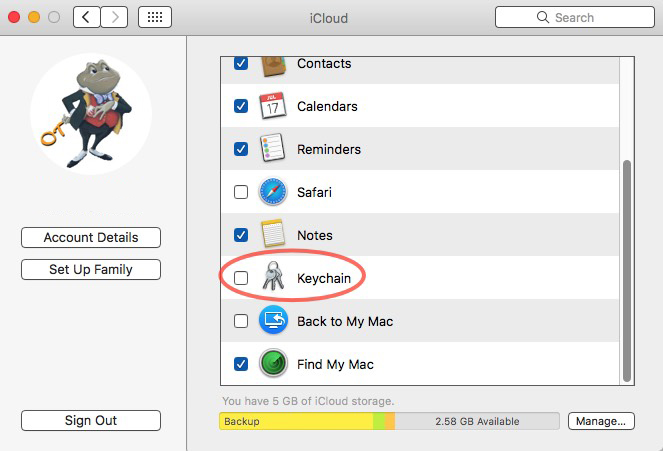Image resolution: width=663 pixels, height=451 pixels.
Task: Open the Manage... storage button
Action: click(x=601, y=421)
